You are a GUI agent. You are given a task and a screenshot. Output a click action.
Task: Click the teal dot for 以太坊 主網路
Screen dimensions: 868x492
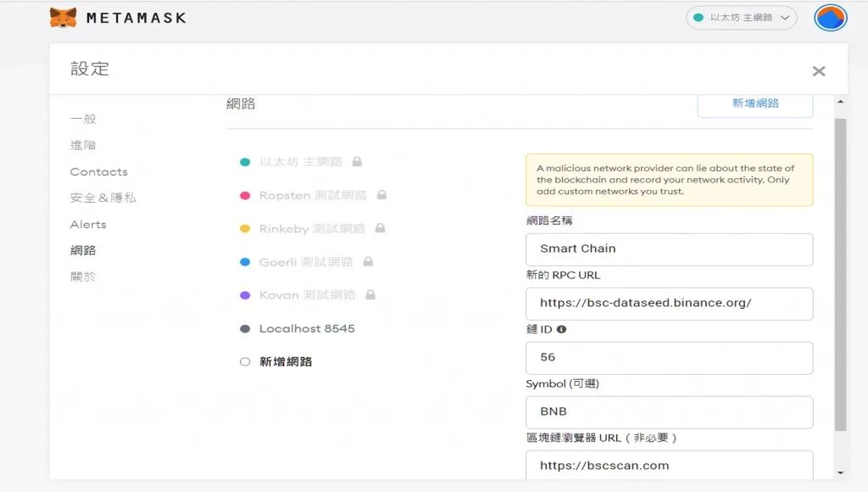(x=245, y=162)
